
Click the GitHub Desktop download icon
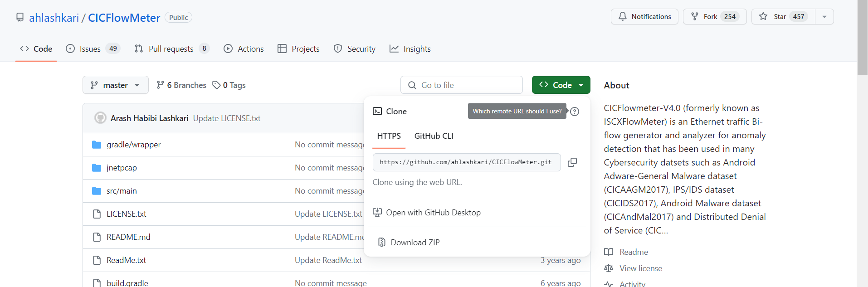pos(377,212)
